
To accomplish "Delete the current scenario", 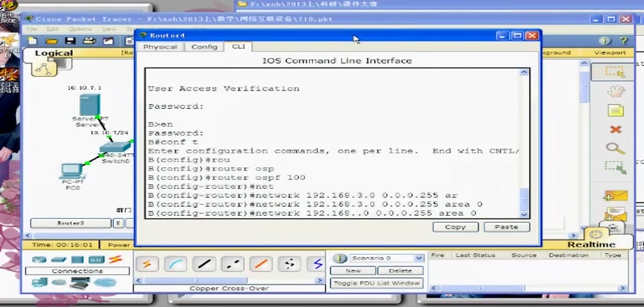I will click(400, 271).
